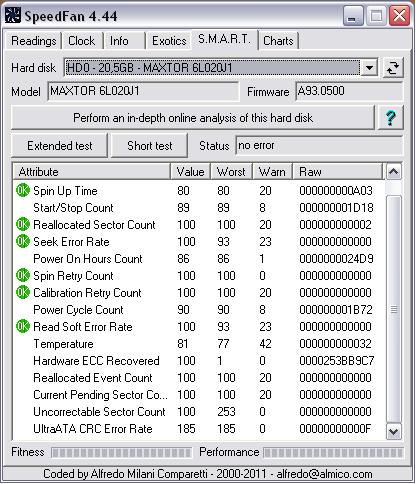Screen dimensions: 416x484
Task: Click OK icon beside Read Soft Error Rate
Action: (x=23, y=327)
